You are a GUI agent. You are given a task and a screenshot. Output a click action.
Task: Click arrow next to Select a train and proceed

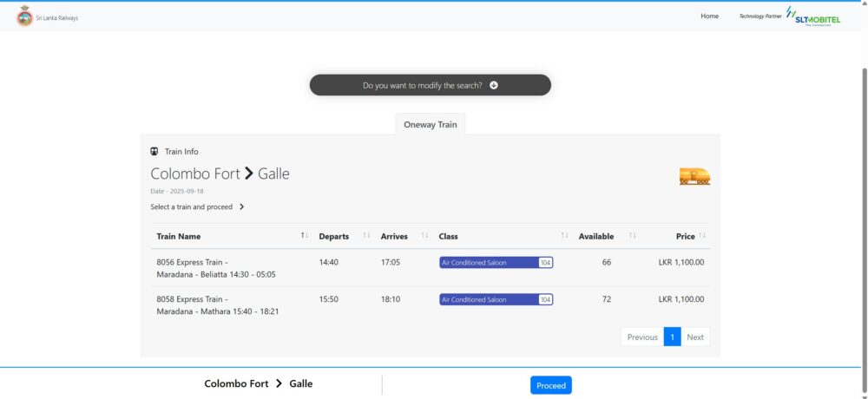click(242, 207)
